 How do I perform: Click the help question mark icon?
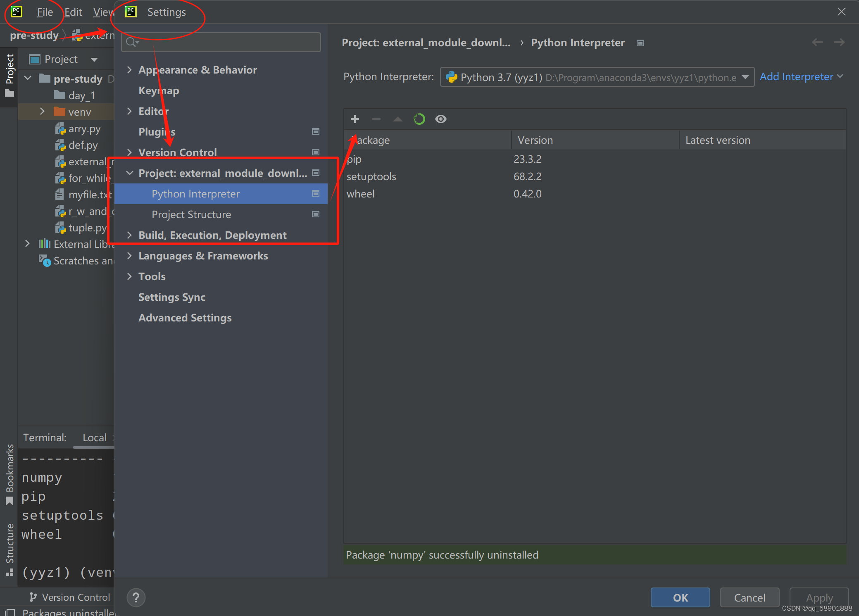pyautogui.click(x=136, y=597)
